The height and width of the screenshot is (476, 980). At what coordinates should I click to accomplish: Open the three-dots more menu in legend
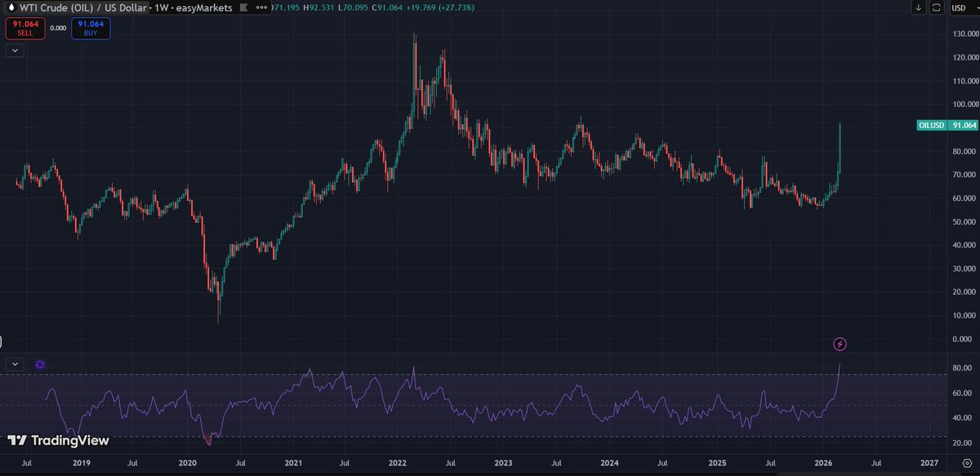click(263, 7)
